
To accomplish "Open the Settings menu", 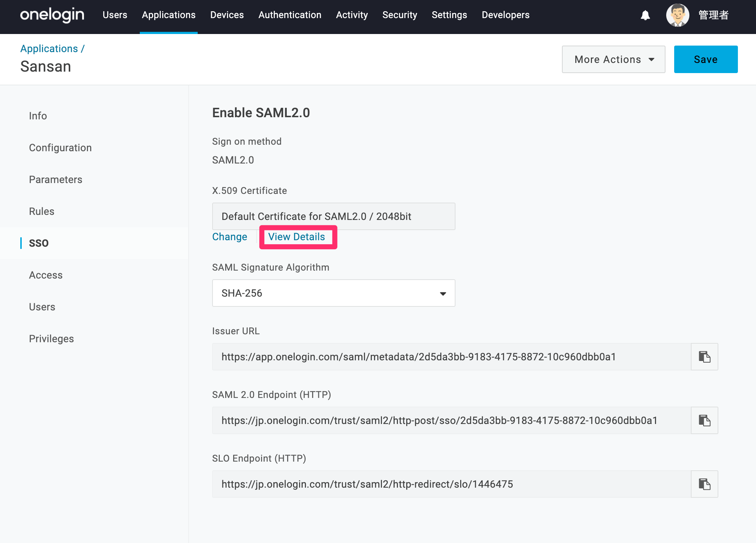I will coord(449,15).
